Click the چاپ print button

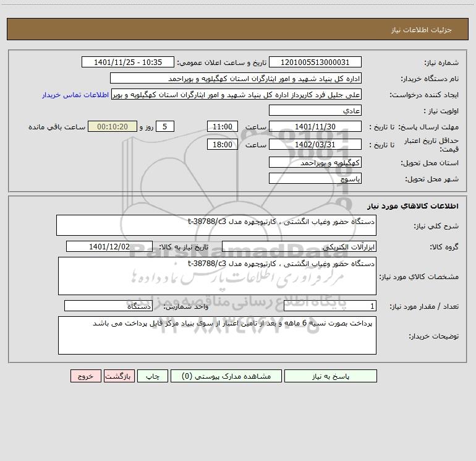pyautogui.click(x=153, y=376)
